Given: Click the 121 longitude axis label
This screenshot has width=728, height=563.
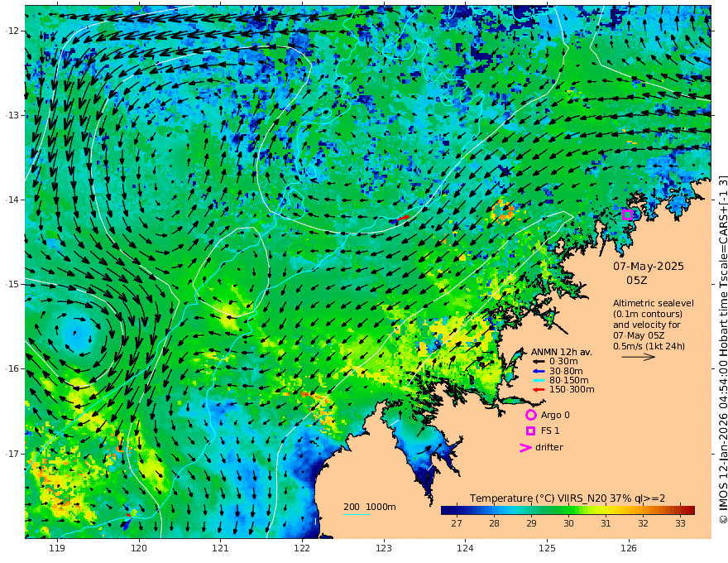Looking at the screenshot, I should pyautogui.click(x=221, y=548).
